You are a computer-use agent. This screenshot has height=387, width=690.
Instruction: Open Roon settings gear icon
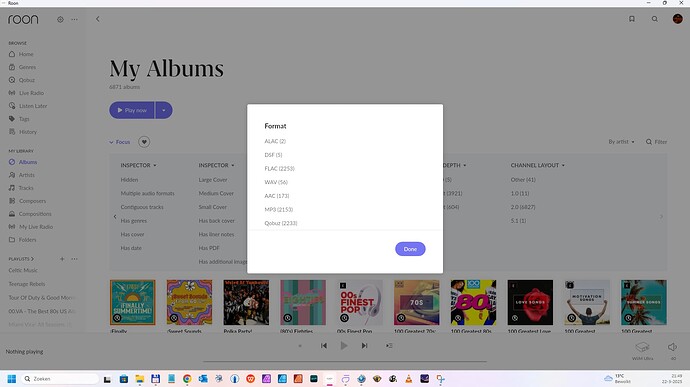60,19
